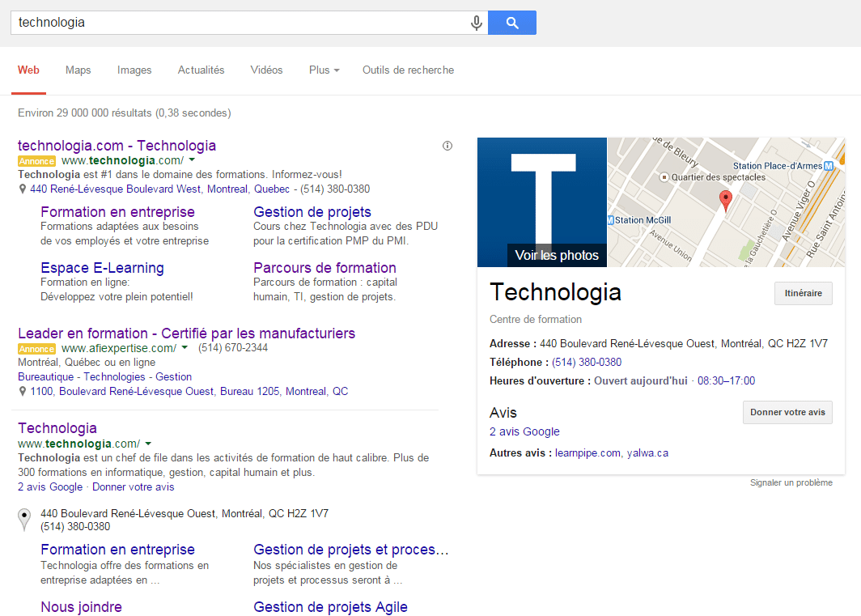Click the Itinéraire button

[803, 294]
